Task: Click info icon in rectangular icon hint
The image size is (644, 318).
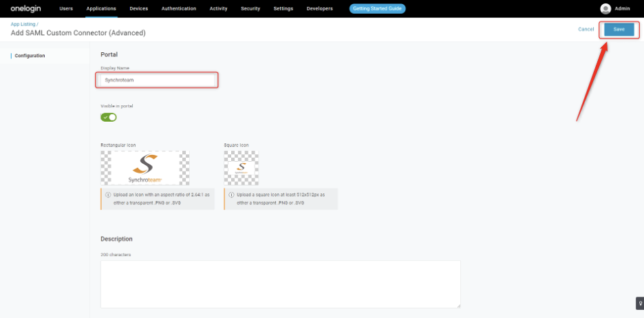Action: pos(108,195)
